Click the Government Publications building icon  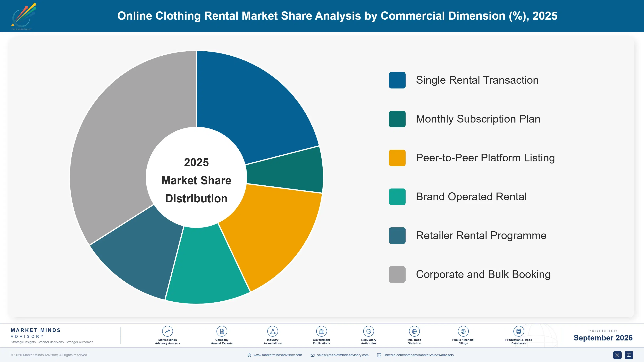click(x=321, y=331)
